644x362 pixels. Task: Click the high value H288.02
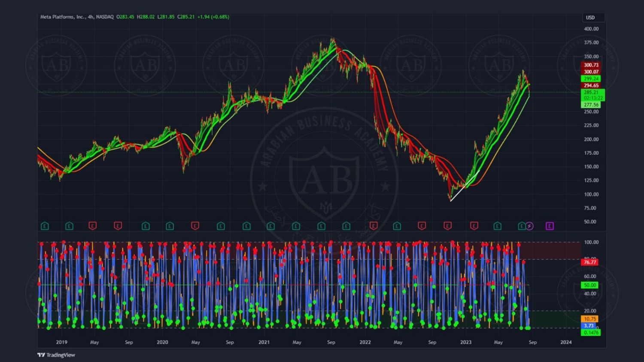pyautogui.click(x=146, y=17)
